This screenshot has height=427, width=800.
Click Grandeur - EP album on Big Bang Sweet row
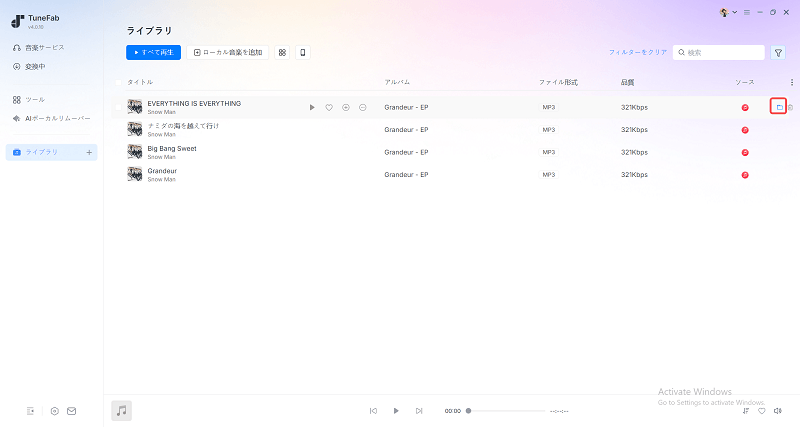tap(406, 153)
